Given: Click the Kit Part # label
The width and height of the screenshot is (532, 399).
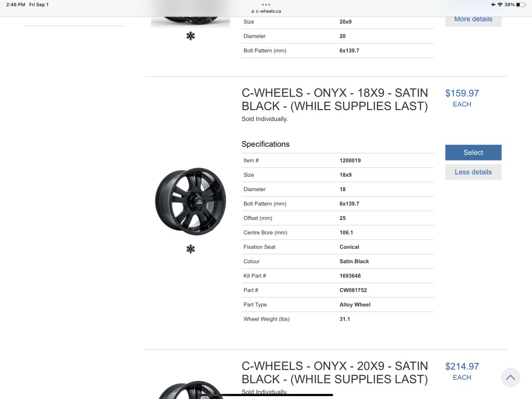Looking at the screenshot, I should (255, 275).
